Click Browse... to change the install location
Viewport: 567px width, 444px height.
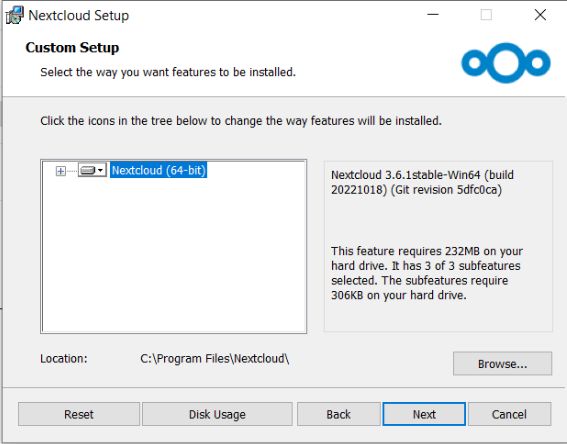click(502, 363)
